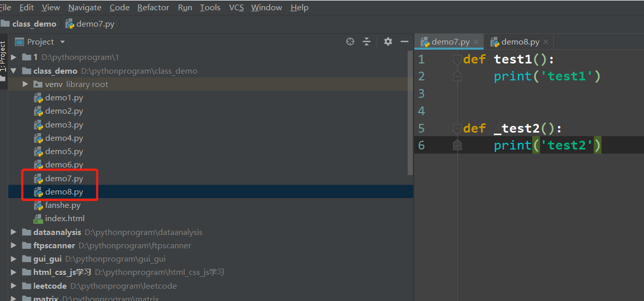Click the ftpscanner folder icon
The width and height of the screenshot is (644, 301).
26,246
